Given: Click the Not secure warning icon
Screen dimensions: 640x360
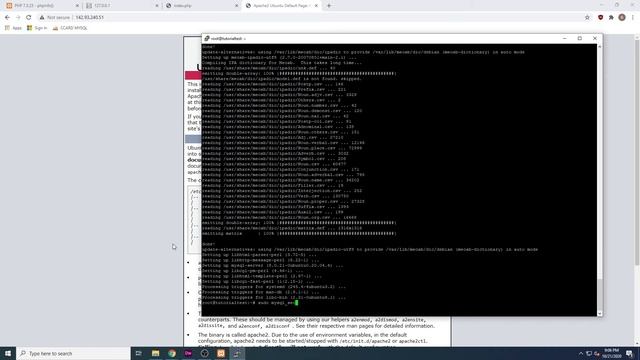Looking at the screenshot, I should [42, 18].
